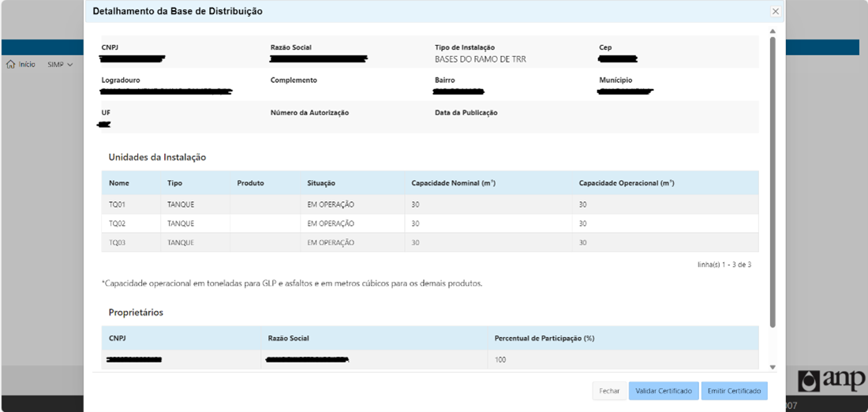Image resolution: width=868 pixels, height=412 pixels.
Task: Close the Detalhamento da Base dialog
Action: pos(775,12)
